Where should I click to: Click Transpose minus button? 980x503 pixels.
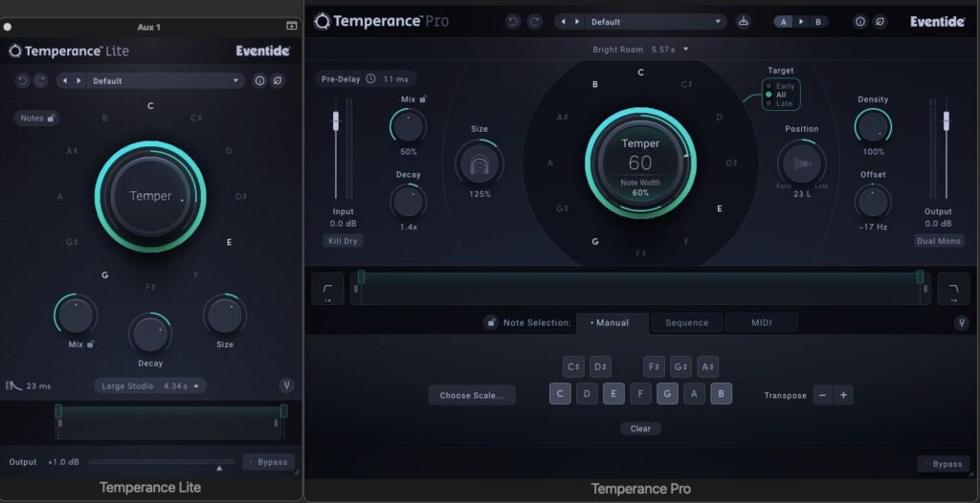click(x=822, y=396)
